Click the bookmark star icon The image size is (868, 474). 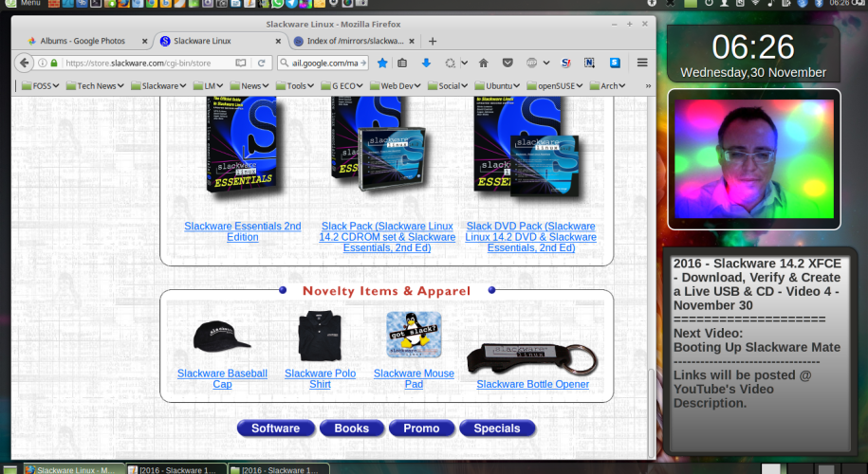point(382,63)
